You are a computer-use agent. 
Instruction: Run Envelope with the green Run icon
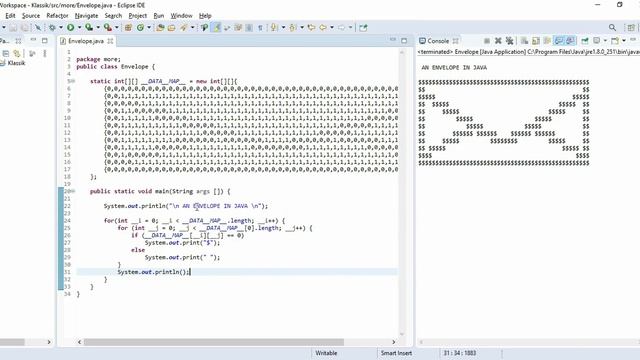(x=71, y=28)
